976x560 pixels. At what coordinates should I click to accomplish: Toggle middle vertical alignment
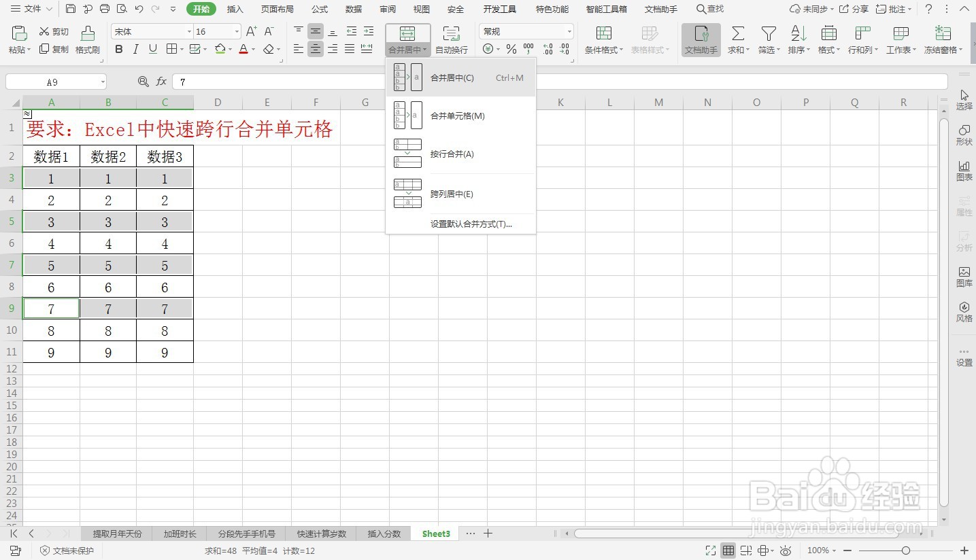(x=316, y=31)
